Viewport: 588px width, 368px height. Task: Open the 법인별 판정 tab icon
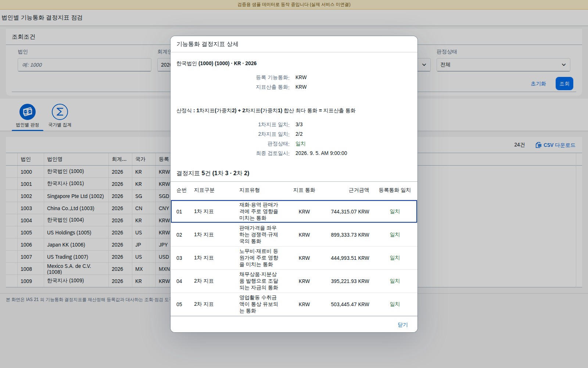pyautogui.click(x=28, y=112)
